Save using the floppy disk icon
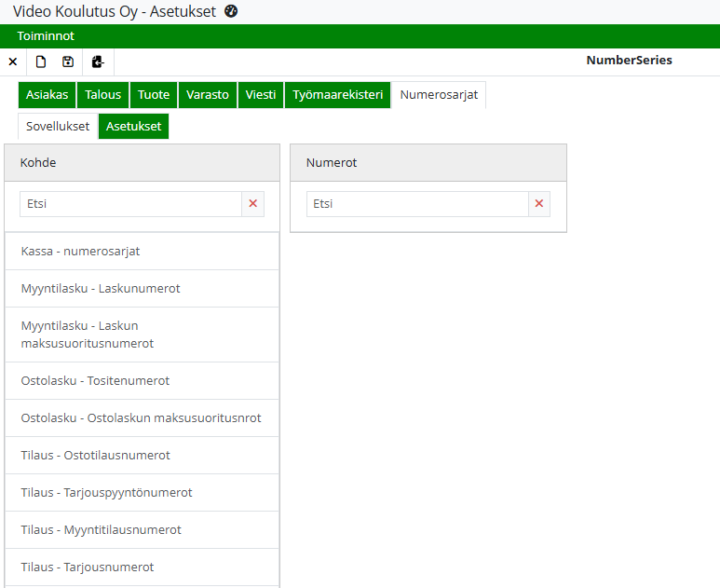 coord(68,62)
